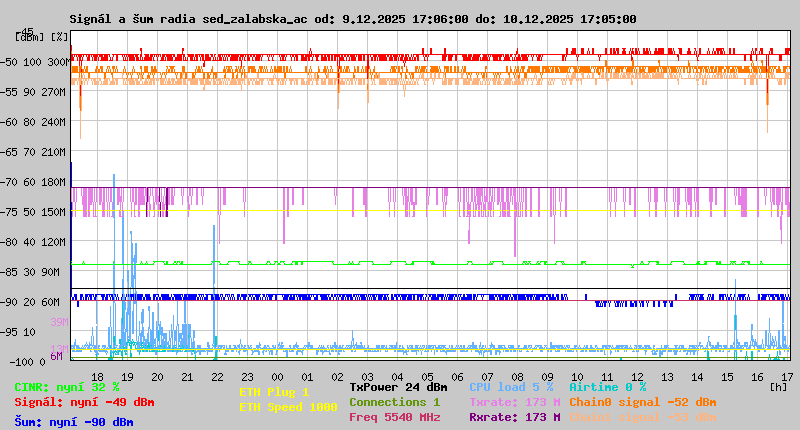Click hour '17' on the time axis

[787, 377]
